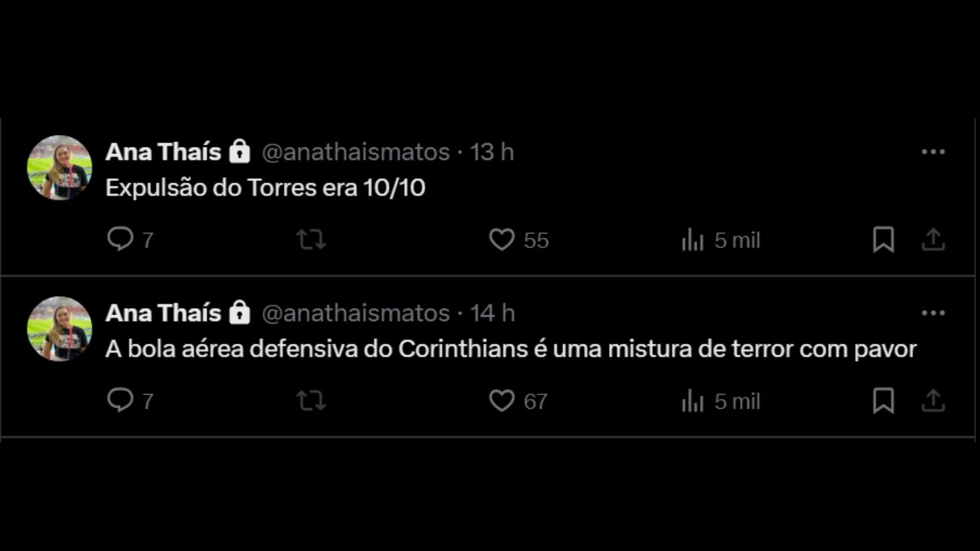
Task: Open more options for the 13 h tweet
Action: (933, 152)
